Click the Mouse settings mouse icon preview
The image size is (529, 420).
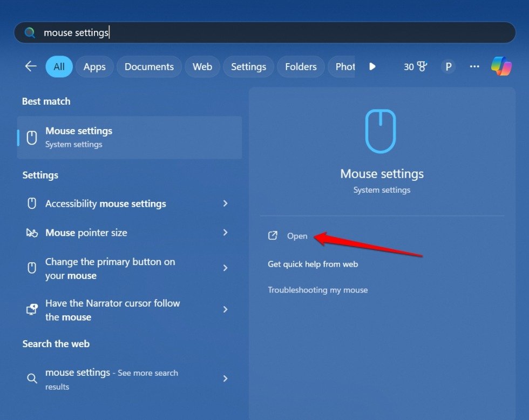381,131
